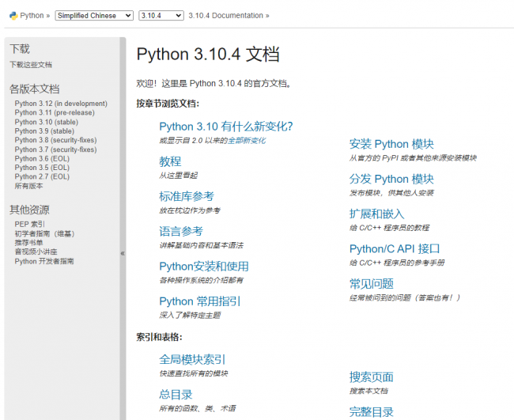The image size is (514, 420).
Task: Open 语言参考 link
Action: point(181,232)
